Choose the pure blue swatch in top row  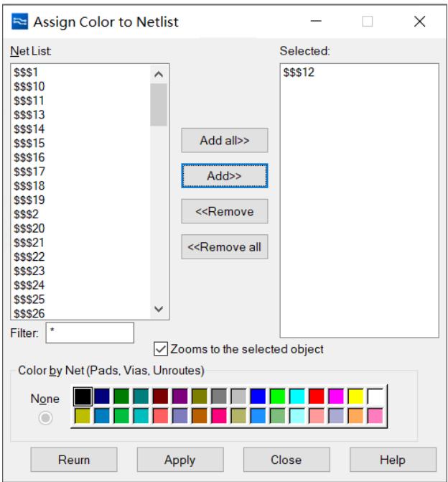point(258,397)
